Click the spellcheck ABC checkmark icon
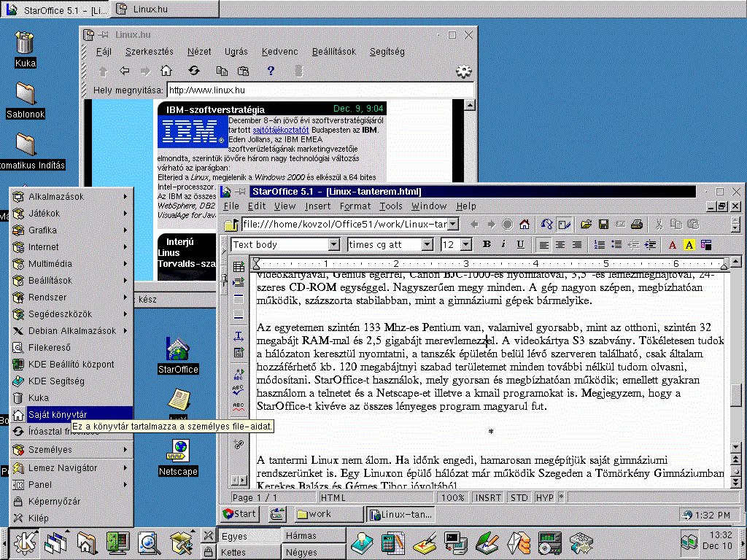Screen dimensions: 747x560 coord(239,390)
